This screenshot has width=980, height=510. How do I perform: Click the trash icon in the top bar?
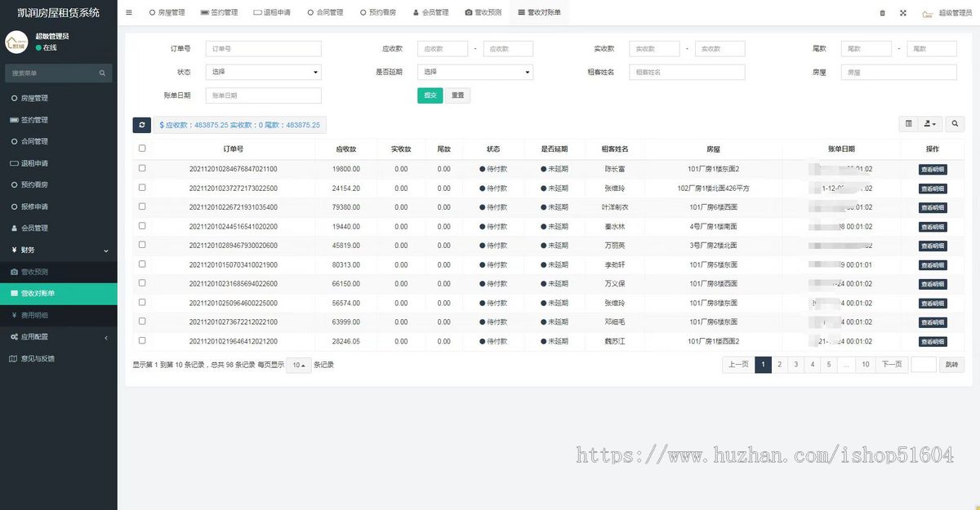coord(884,12)
